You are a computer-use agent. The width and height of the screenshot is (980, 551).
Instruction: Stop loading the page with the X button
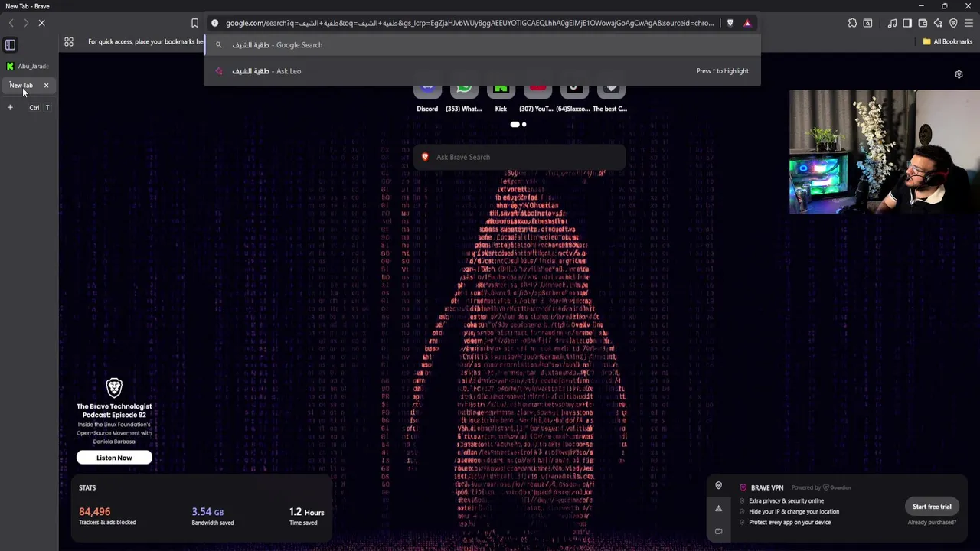coord(41,23)
